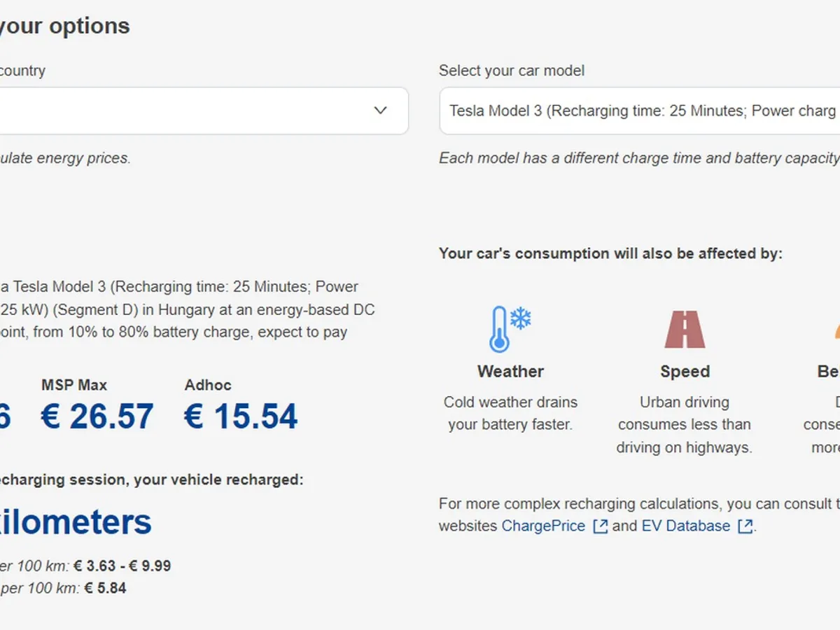Follow the EV Database link
The image size is (840, 630).
tap(685, 526)
